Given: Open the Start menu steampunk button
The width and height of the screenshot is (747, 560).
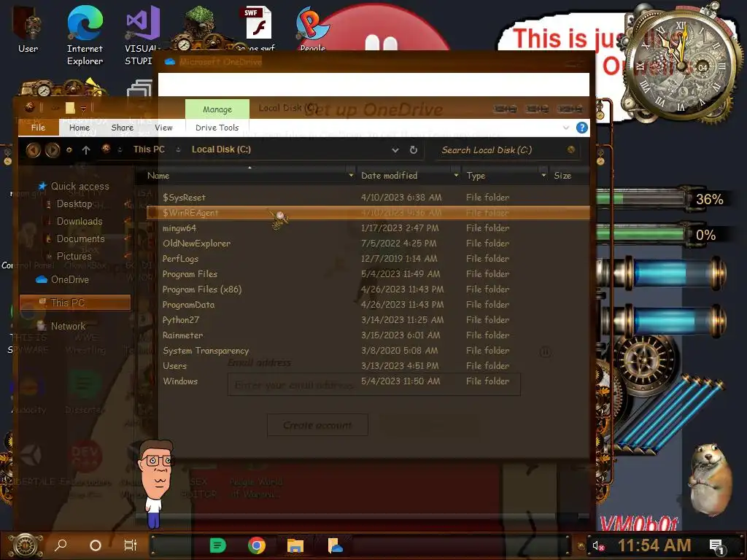Looking at the screenshot, I should pos(26,545).
